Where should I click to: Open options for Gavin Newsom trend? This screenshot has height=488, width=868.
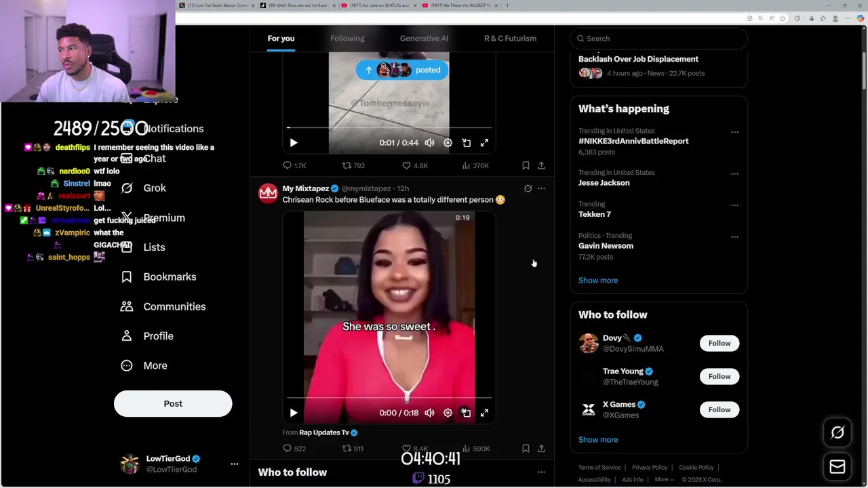click(x=734, y=237)
